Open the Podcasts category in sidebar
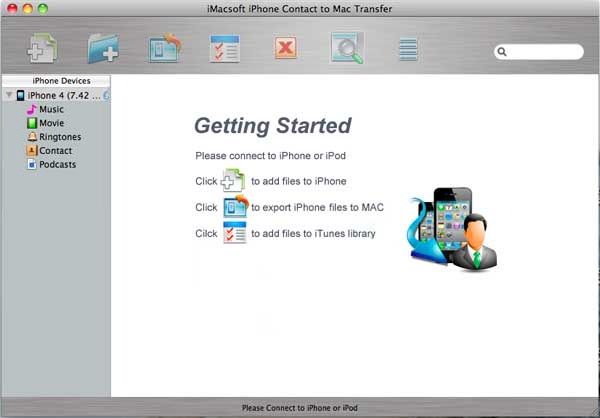The width and height of the screenshot is (600, 418). tap(57, 165)
